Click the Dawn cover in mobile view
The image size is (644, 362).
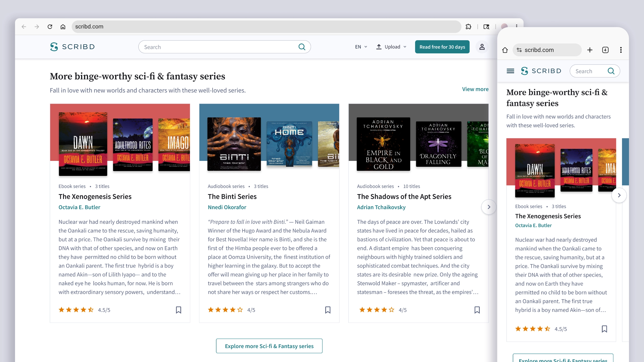tap(535, 171)
